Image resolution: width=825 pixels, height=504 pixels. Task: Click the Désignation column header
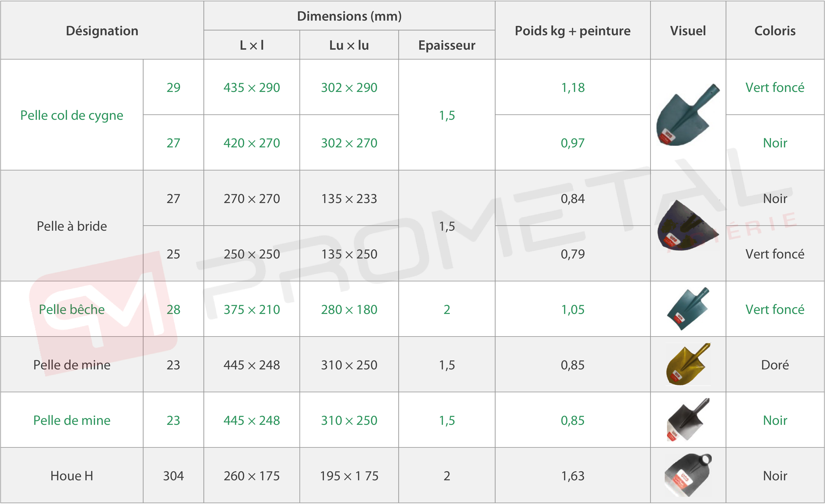point(102,31)
